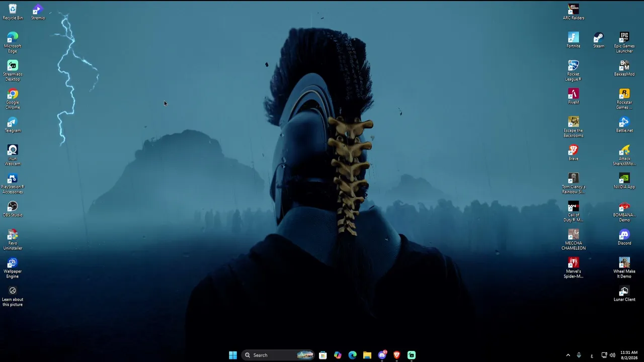644x362 pixels.
Task: Open Microsoft Store from the taskbar
Action: click(x=323, y=355)
